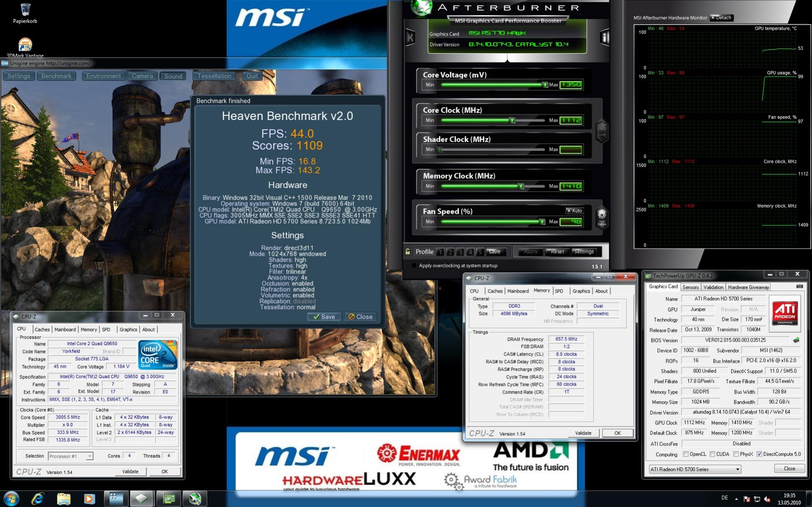
Task: Toggle Apply overclocking at system startup
Action: 413,266
